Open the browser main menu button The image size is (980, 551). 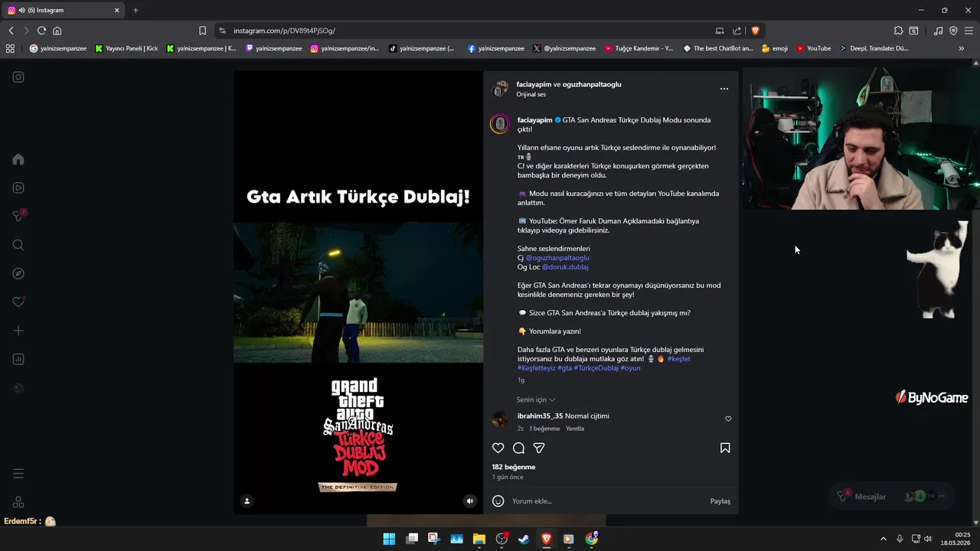tap(969, 31)
